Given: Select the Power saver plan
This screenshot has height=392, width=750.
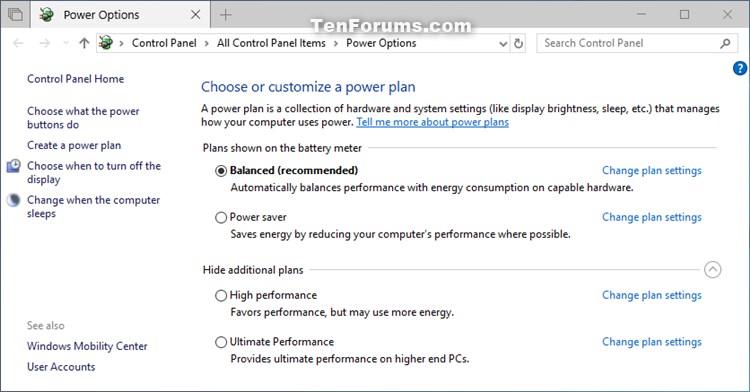Looking at the screenshot, I should click(x=221, y=218).
